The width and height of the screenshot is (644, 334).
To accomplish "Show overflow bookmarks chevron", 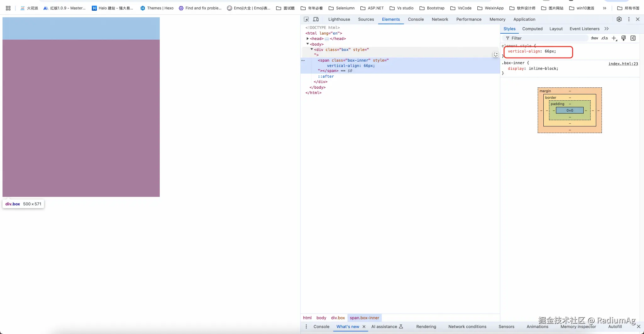I will point(605,8).
